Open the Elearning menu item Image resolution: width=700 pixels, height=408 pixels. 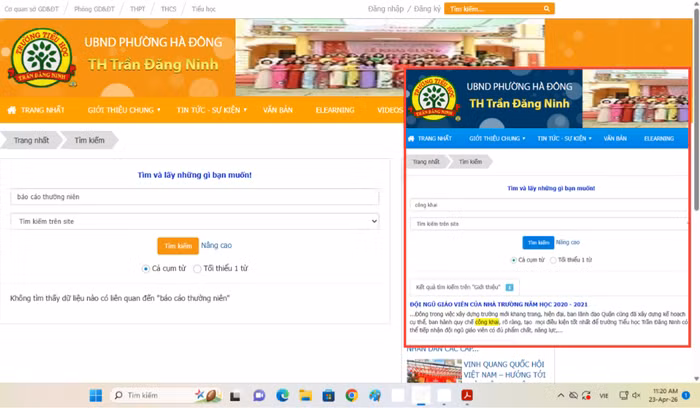[335, 110]
